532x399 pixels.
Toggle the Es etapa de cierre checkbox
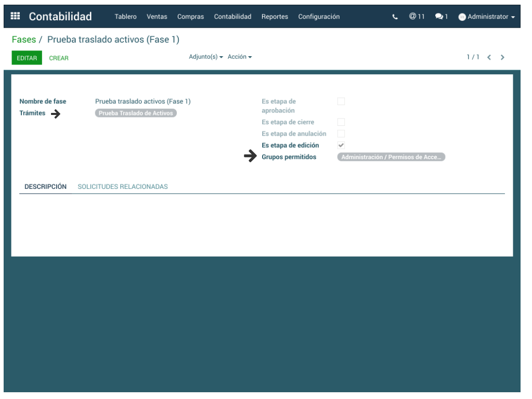coord(341,122)
